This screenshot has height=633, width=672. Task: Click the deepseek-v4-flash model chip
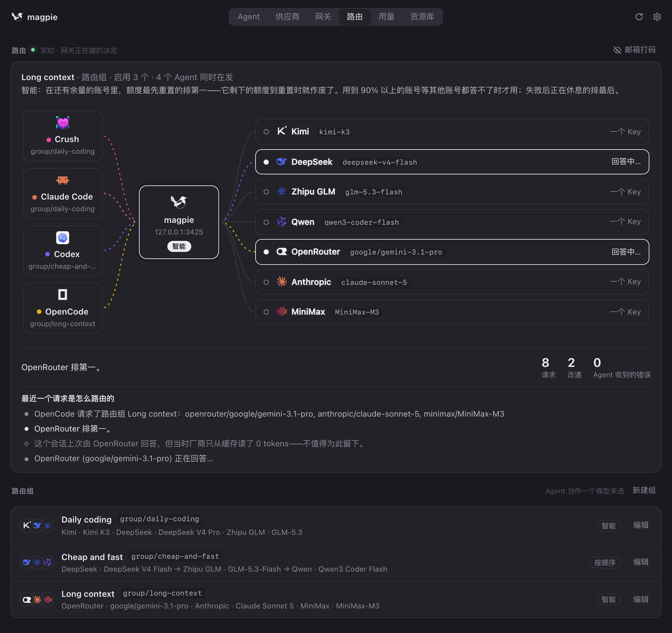pos(380,162)
